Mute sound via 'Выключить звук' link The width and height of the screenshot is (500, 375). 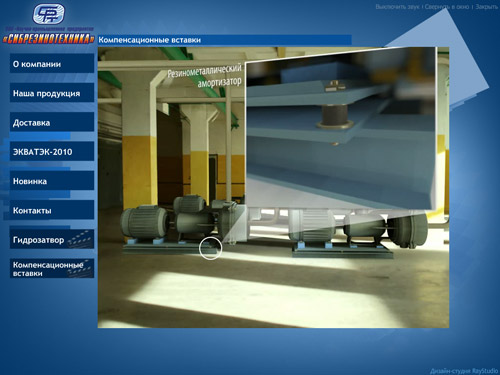(397, 7)
